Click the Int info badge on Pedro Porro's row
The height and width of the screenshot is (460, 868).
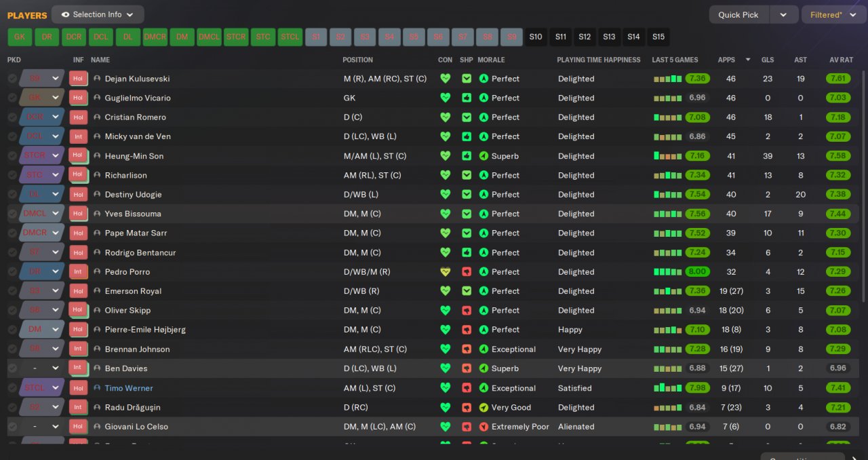coord(78,271)
